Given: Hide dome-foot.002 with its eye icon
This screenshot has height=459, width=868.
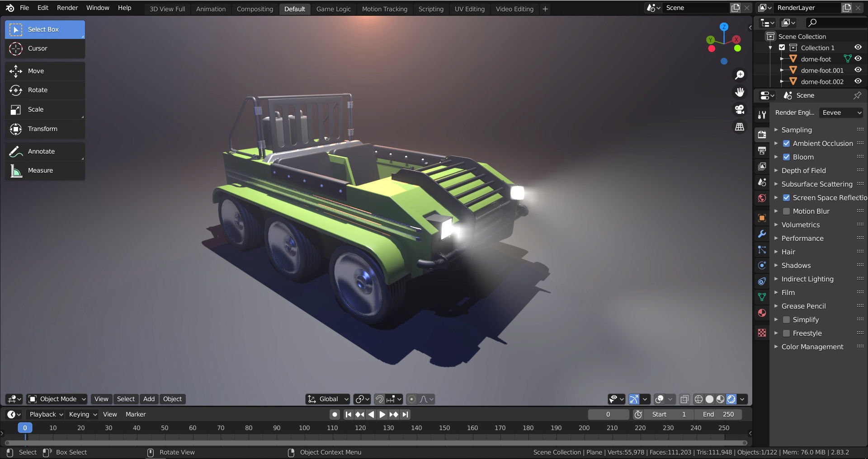Looking at the screenshot, I should click(858, 81).
